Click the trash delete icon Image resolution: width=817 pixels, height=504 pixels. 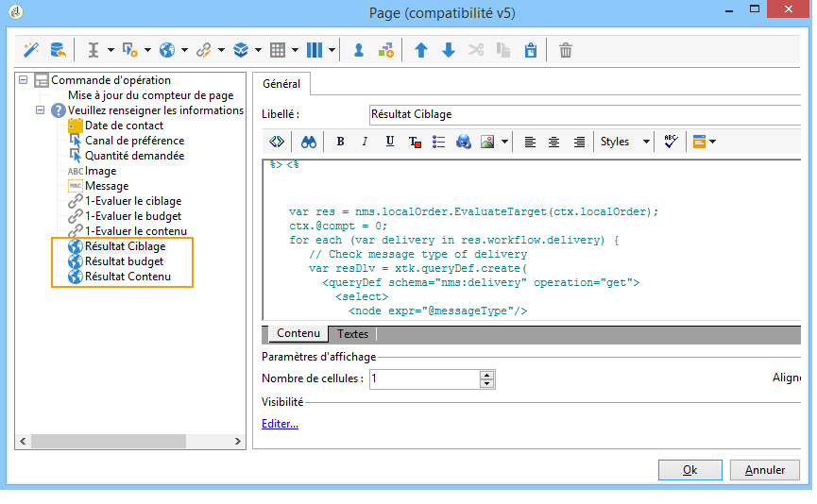point(565,50)
